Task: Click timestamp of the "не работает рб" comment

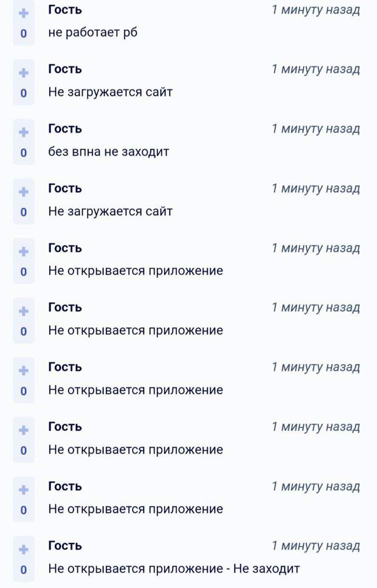Action: (315, 10)
